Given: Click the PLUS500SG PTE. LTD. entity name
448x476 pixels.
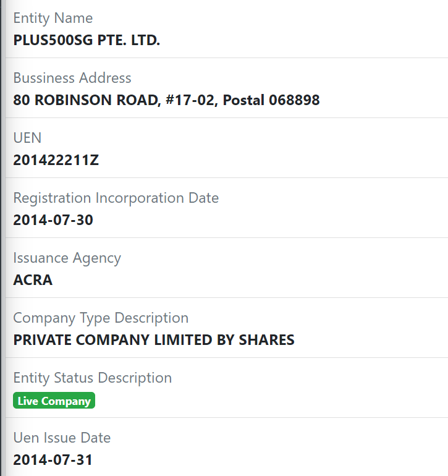Looking at the screenshot, I should [x=87, y=40].
